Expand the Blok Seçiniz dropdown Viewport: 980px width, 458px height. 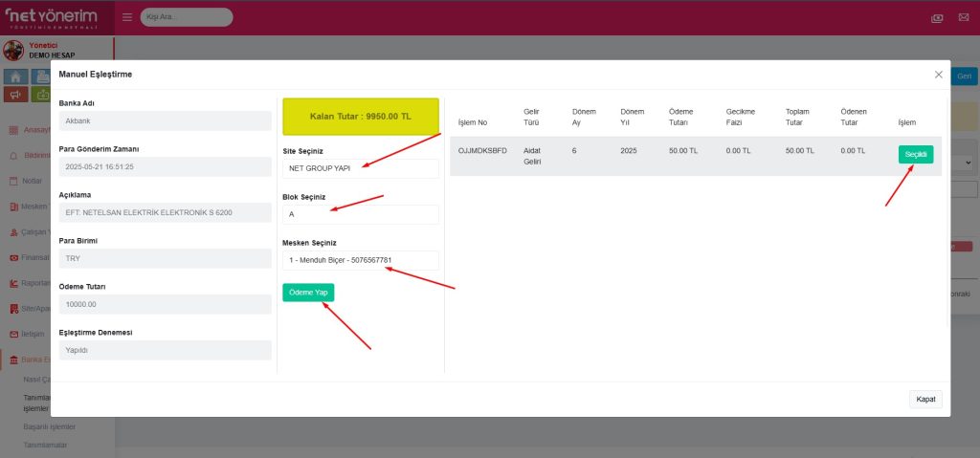360,214
